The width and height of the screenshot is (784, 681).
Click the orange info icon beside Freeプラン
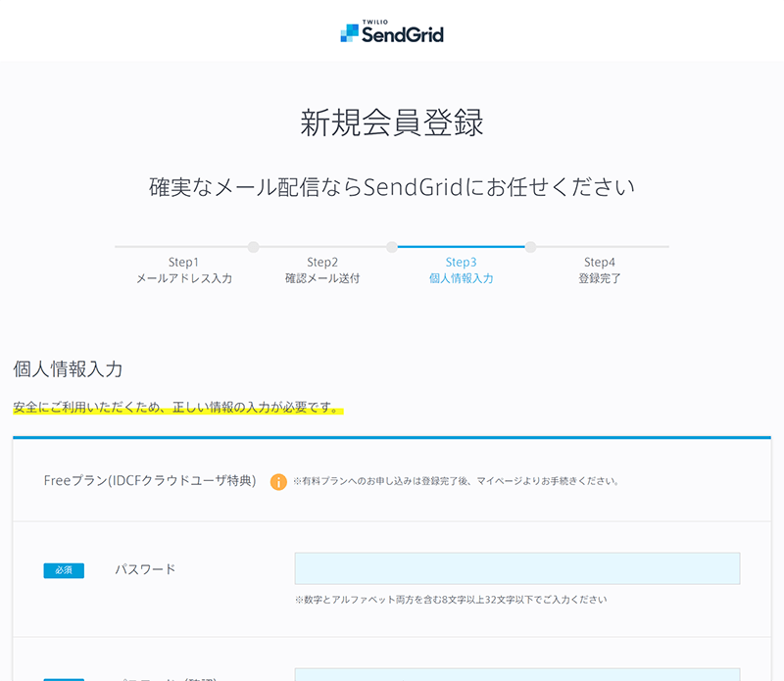coord(278,481)
